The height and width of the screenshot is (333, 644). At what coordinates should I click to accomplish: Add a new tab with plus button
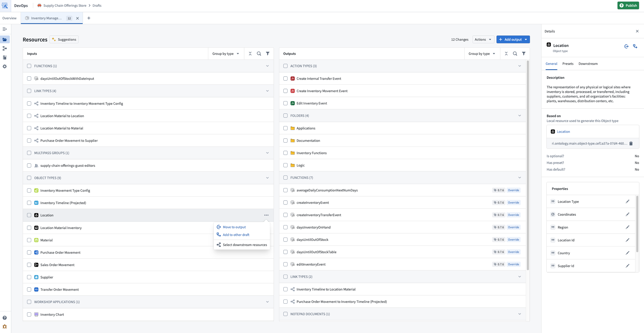(89, 18)
